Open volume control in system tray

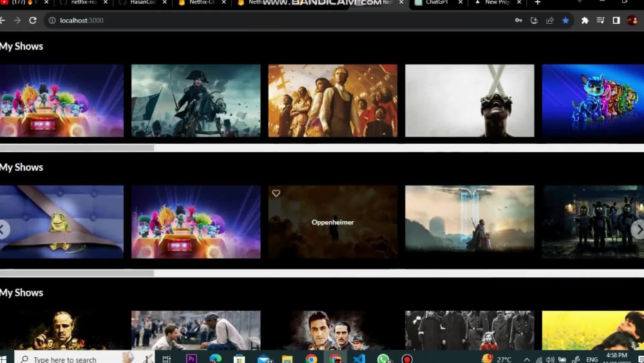pyautogui.click(x=551, y=360)
